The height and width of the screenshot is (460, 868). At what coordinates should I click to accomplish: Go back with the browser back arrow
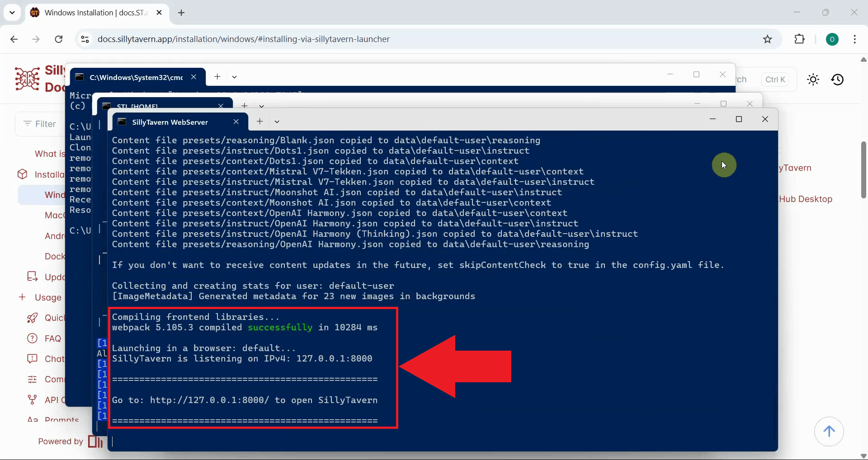click(x=14, y=39)
